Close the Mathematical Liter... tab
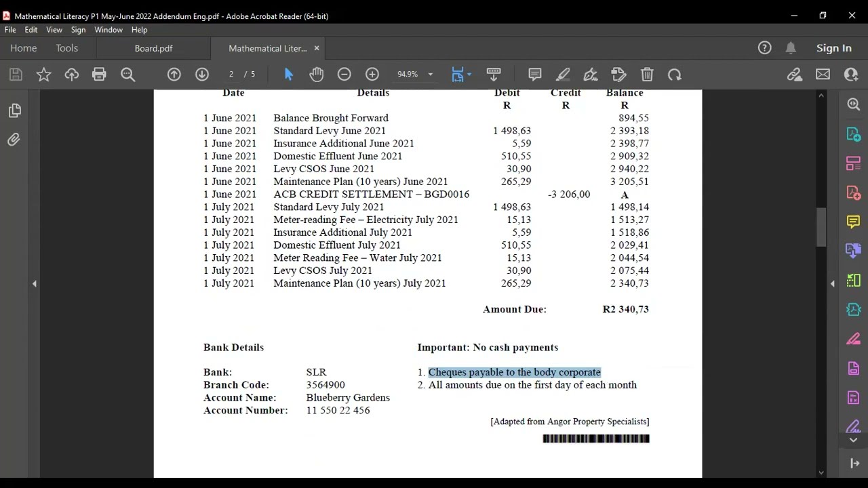Screen dimensions: 868x488 pyautogui.click(x=316, y=48)
